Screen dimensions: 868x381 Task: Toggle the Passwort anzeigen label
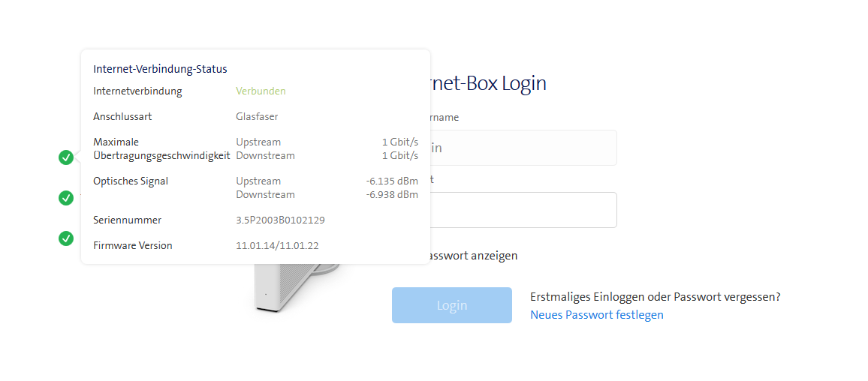coord(474,256)
